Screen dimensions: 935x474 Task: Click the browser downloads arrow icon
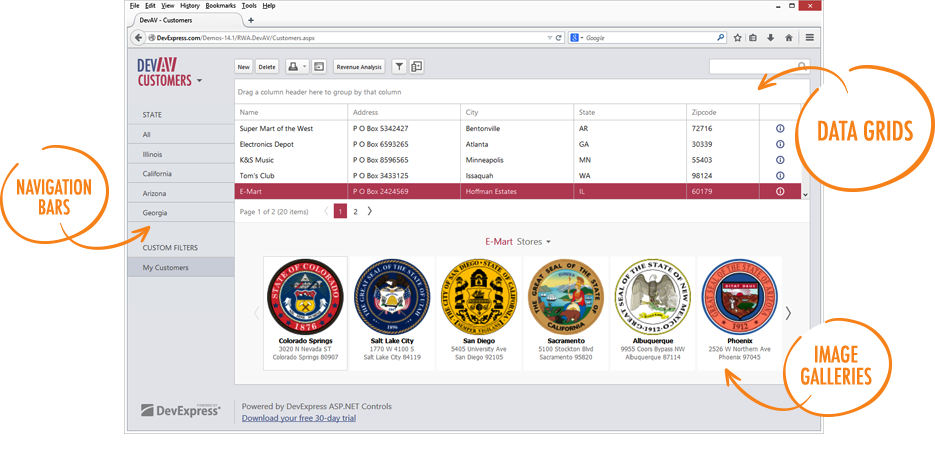(x=770, y=38)
